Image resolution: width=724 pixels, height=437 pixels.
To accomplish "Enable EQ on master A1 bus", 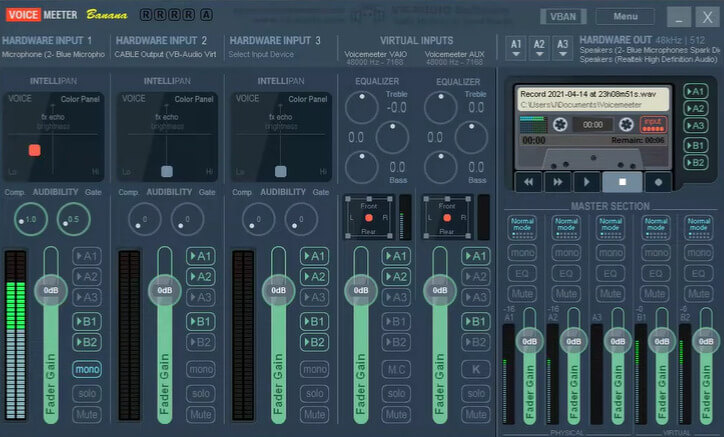I will [522, 273].
